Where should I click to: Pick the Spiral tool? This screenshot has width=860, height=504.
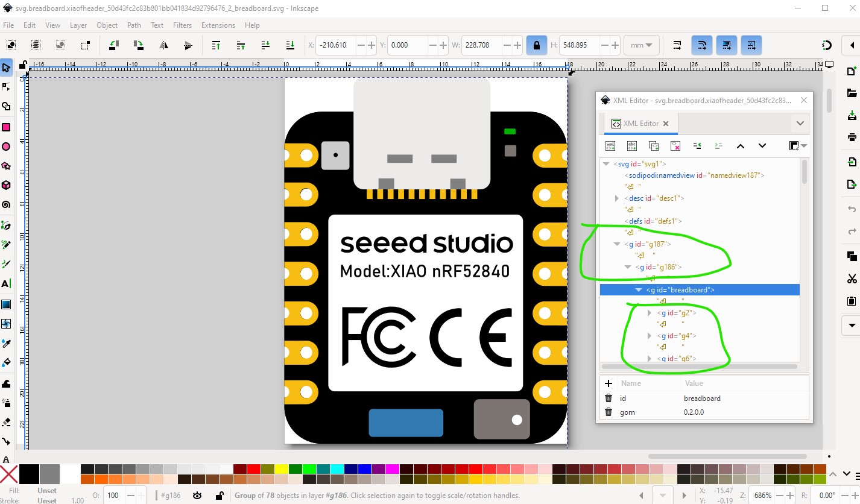coord(6,205)
